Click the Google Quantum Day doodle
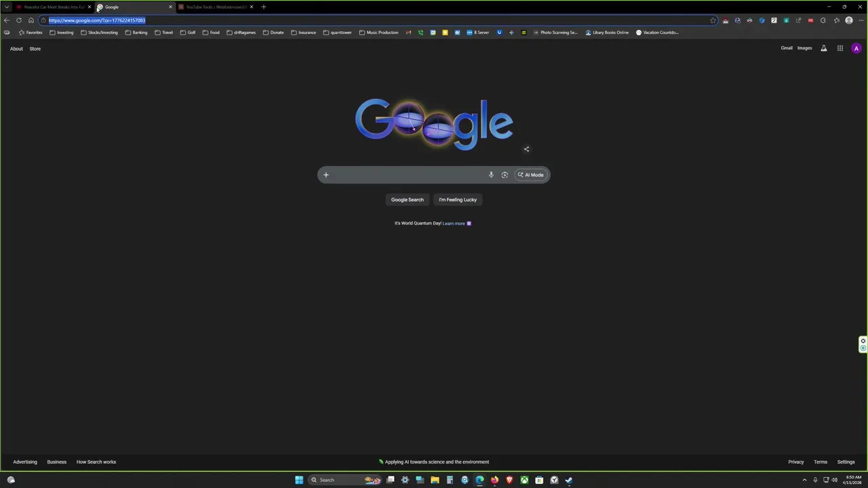The height and width of the screenshot is (488, 868). 434,123
